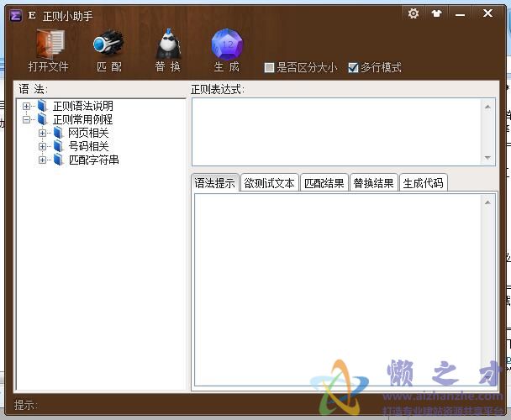The height and width of the screenshot is (420, 511).
Task: Launch the 生成 generate tool
Action: [x=227, y=45]
